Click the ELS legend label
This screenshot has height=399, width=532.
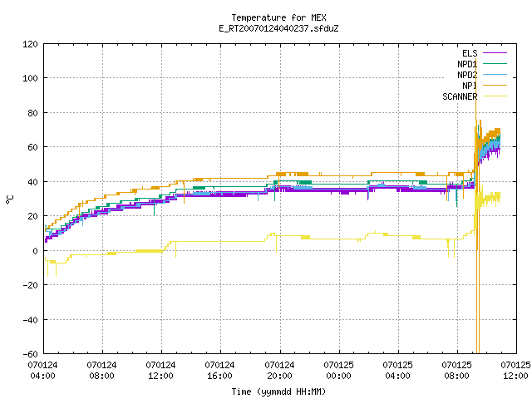click(x=470, y=53)
